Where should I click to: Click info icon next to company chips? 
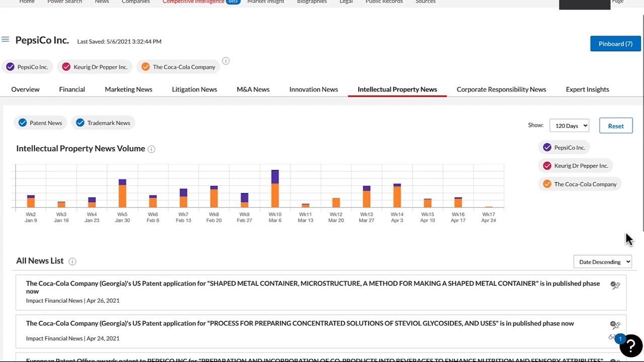pos(226,61)
